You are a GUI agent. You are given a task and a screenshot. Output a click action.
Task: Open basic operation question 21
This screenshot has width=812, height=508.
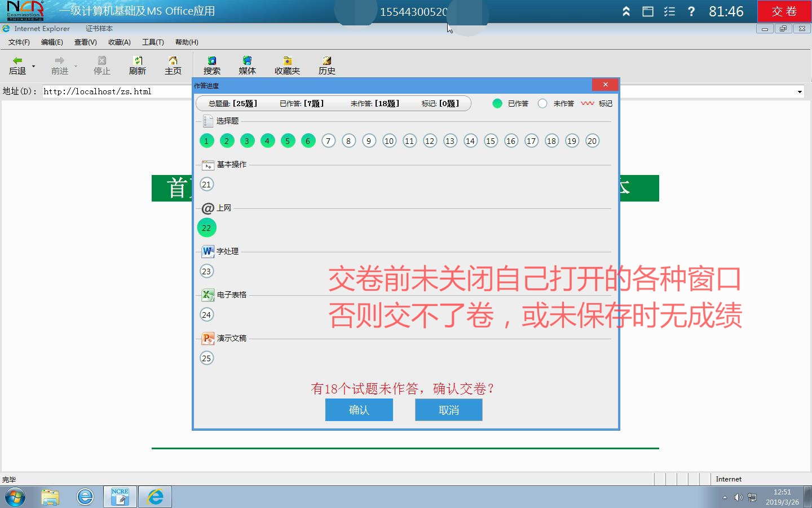pyautogui.click(x=206, y=185)
